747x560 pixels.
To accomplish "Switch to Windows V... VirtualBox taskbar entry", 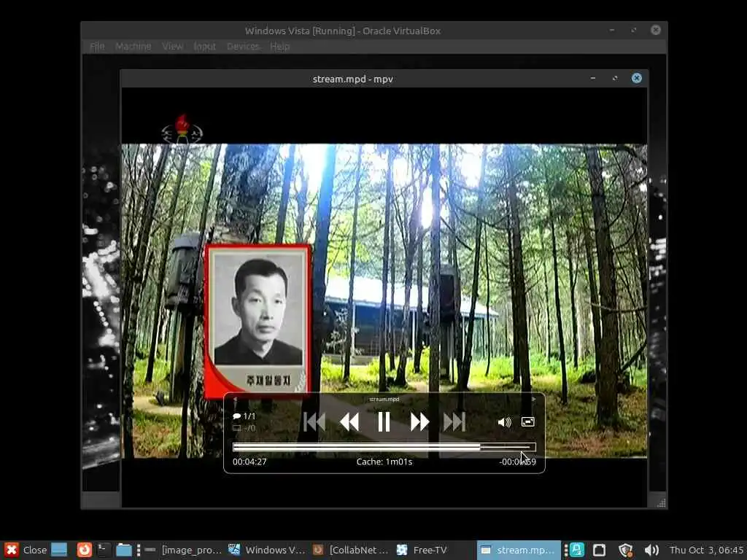I will tap(267, 550).
